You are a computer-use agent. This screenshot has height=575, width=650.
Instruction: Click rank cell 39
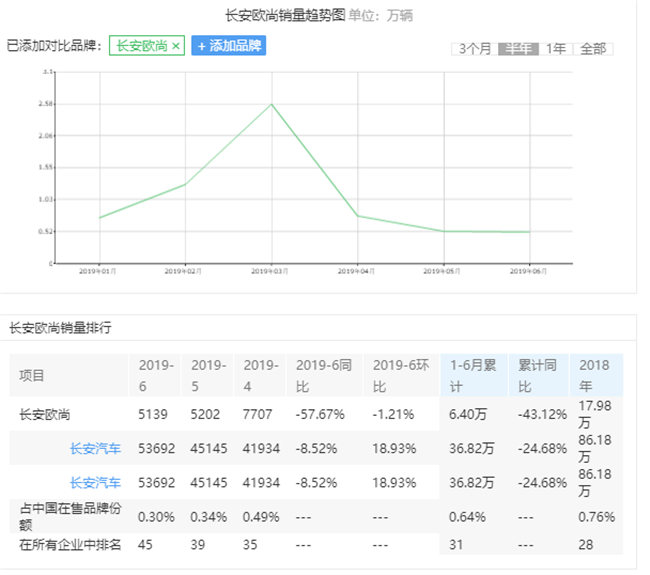[x=198, y=544]
